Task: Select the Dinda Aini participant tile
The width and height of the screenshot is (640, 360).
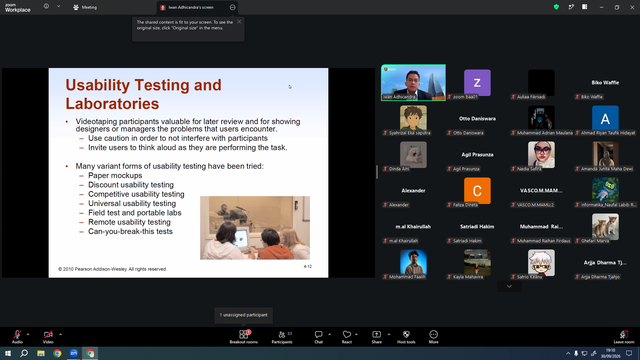Action: pyautogui.click(x=413, y=154)
